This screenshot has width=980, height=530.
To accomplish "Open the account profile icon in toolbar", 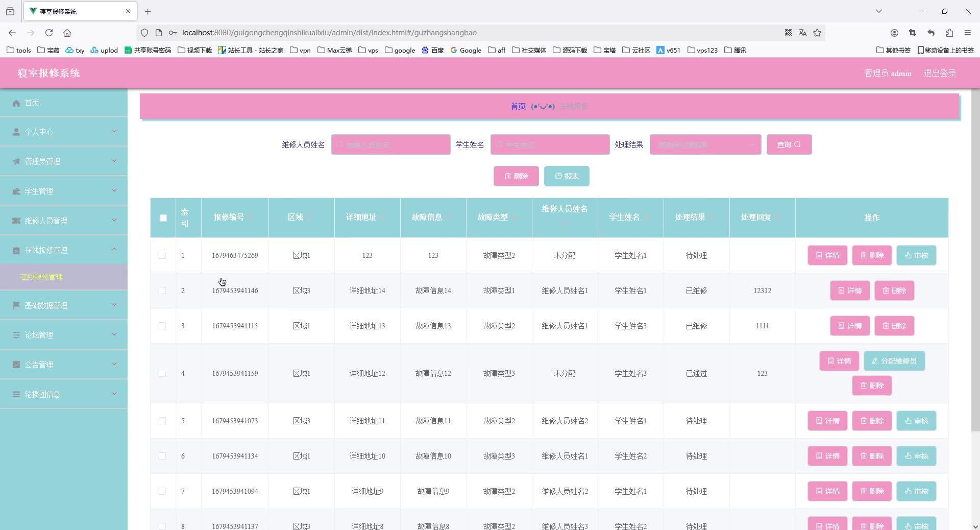I will click(894, 33).
